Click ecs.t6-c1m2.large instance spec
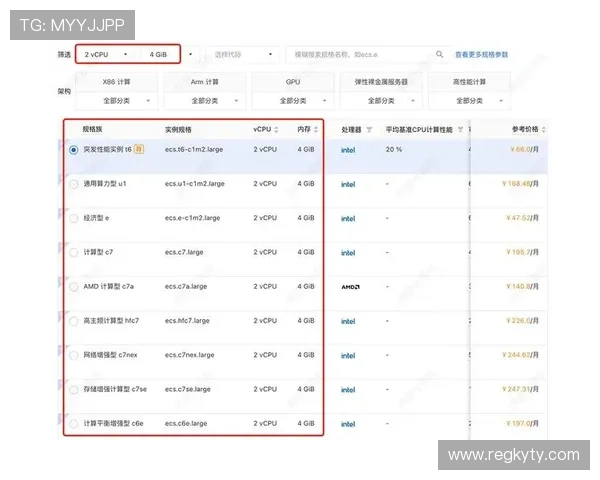 click(x=194, y=149)
